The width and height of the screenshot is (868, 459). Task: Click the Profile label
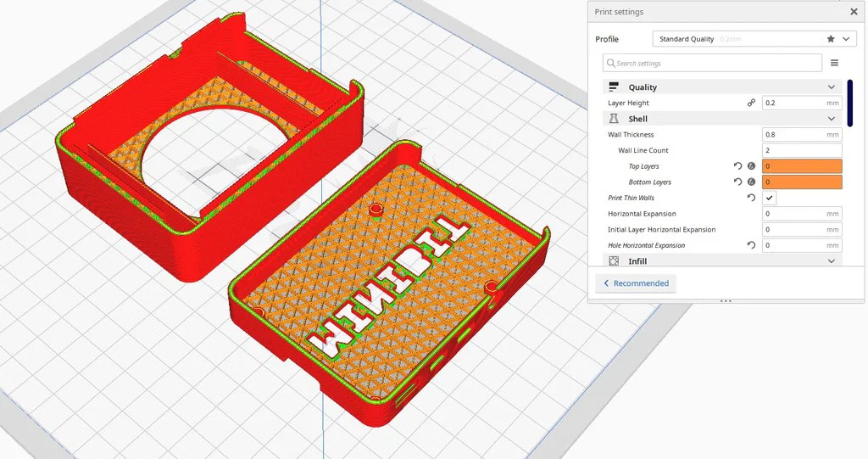point(607,39)
